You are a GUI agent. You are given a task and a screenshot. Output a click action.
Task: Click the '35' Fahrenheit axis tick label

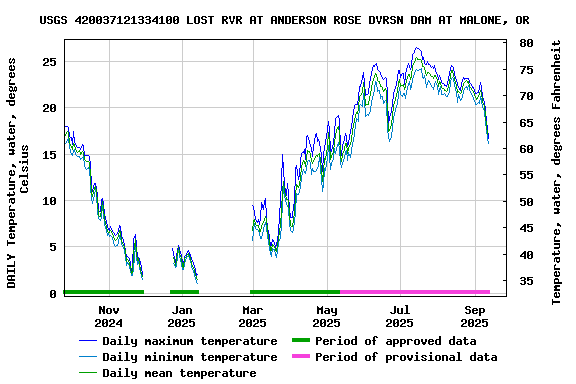click(526, 281)
